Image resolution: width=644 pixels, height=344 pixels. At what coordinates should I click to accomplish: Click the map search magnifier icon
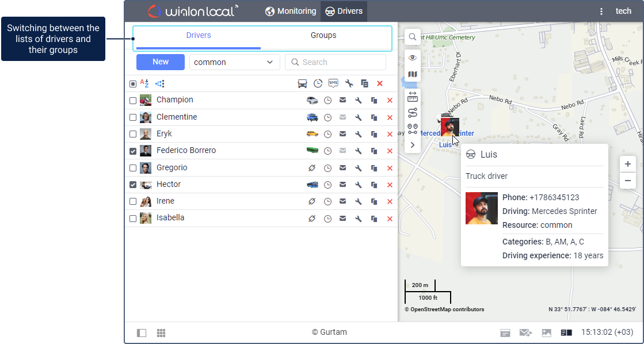413,37
